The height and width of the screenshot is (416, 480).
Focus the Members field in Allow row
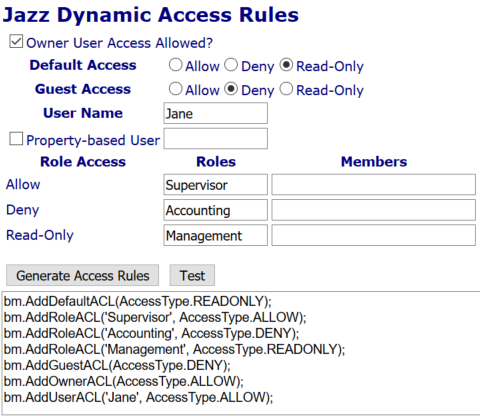(373, 184)
